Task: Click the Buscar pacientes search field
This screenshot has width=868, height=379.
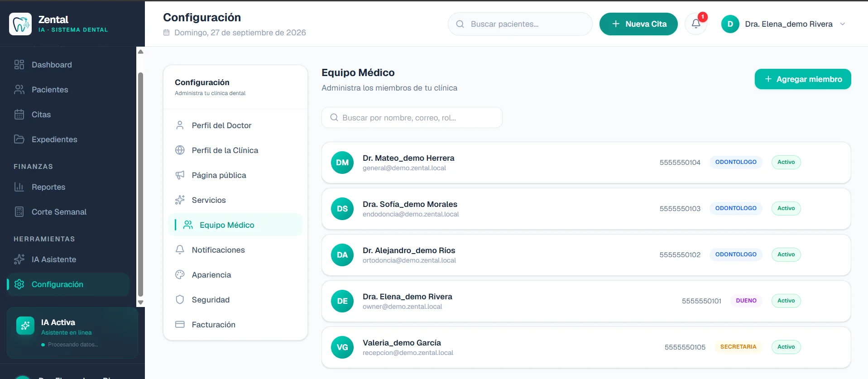Action: [x=520, y=24]
